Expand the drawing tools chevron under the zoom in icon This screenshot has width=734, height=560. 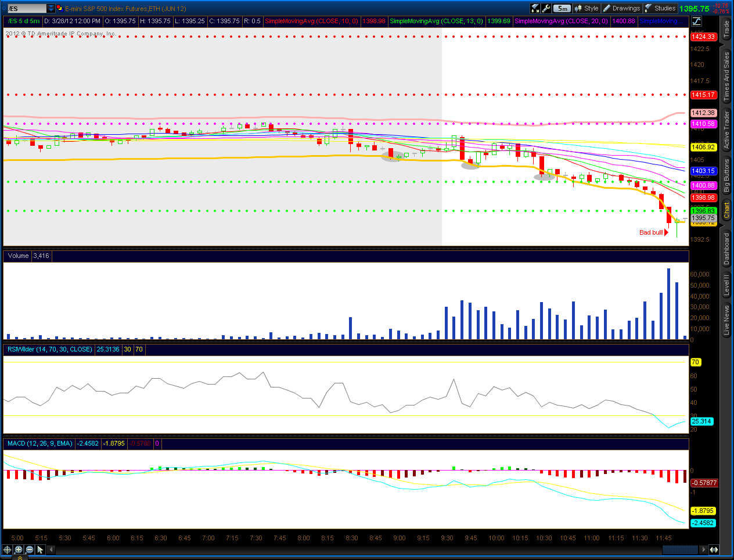pos(19,558)
